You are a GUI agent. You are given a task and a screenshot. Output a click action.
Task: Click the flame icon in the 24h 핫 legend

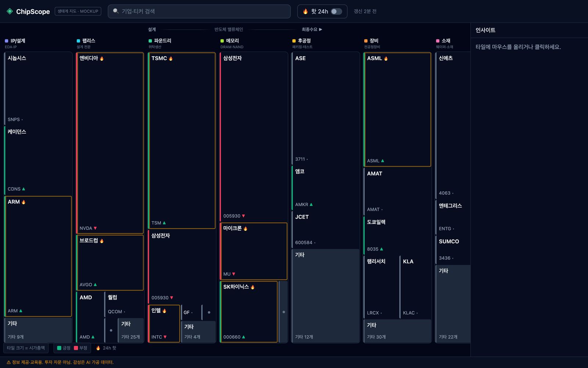98,348
